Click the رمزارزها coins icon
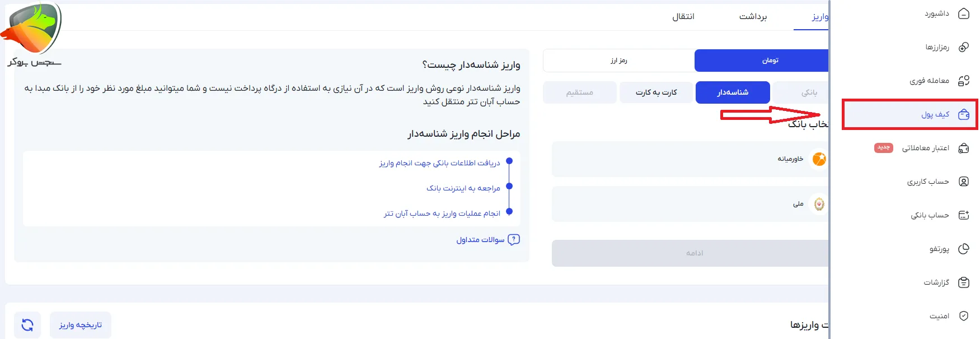Image resolution: width=980 pixels, height=339 pixels. pyautogui.click(x=964, y=47)
